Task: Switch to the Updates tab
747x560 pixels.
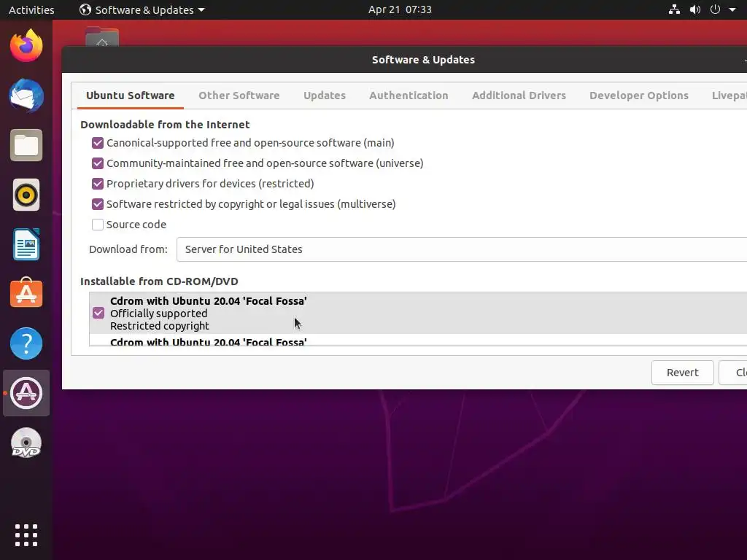Action: (x=325, y=96)
